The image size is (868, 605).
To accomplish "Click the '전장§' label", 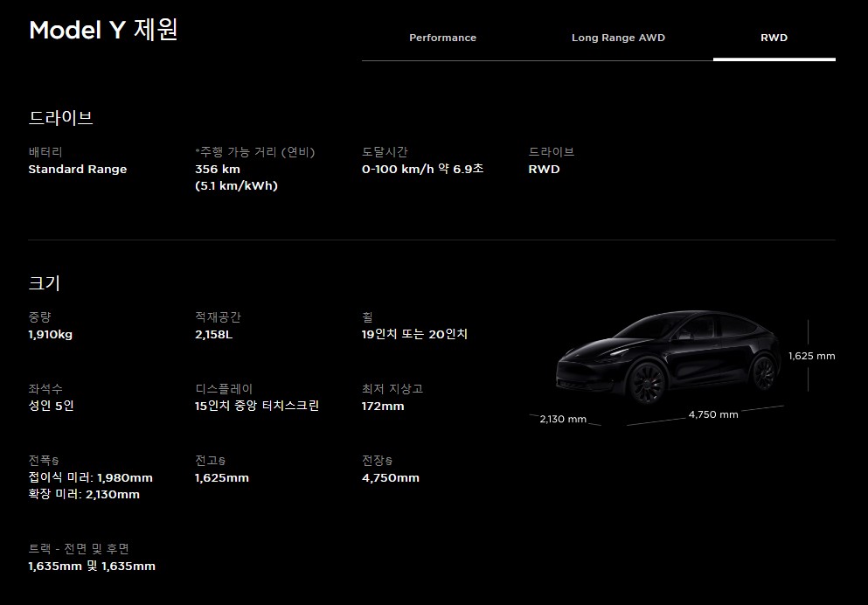I will click(377, 461).
